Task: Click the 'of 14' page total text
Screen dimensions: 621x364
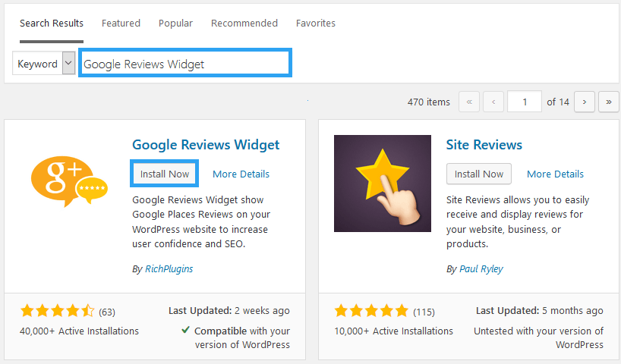Action: pos(558,102)
